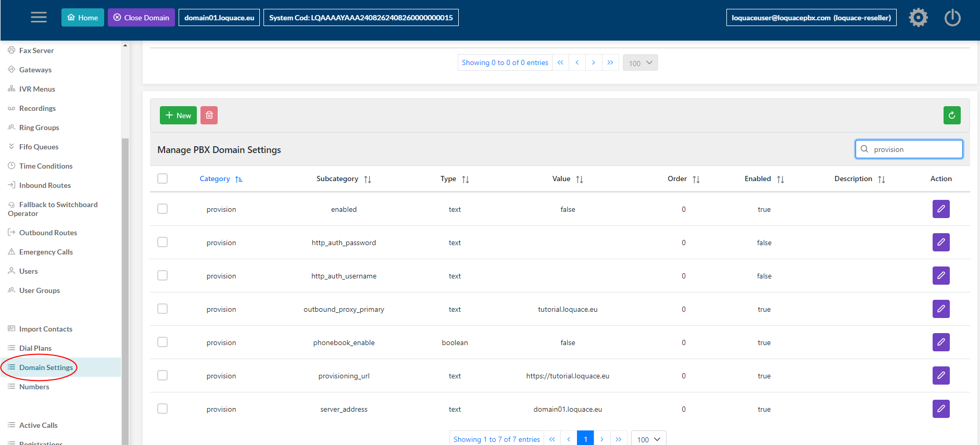Viewport: 980px width, 445px height.
Task: Click the System Cod header label
Action: pyautogui.click(x=361, y=18)
